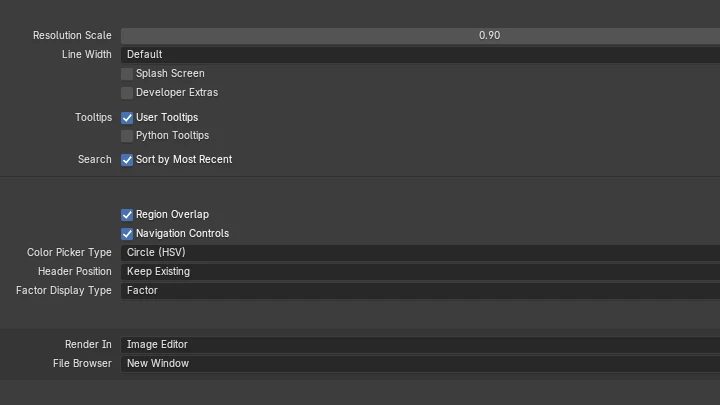Viewport: 720px width, 405px height.
Task: Click the Region Overlap label text
Action: (x=172, y=214)
